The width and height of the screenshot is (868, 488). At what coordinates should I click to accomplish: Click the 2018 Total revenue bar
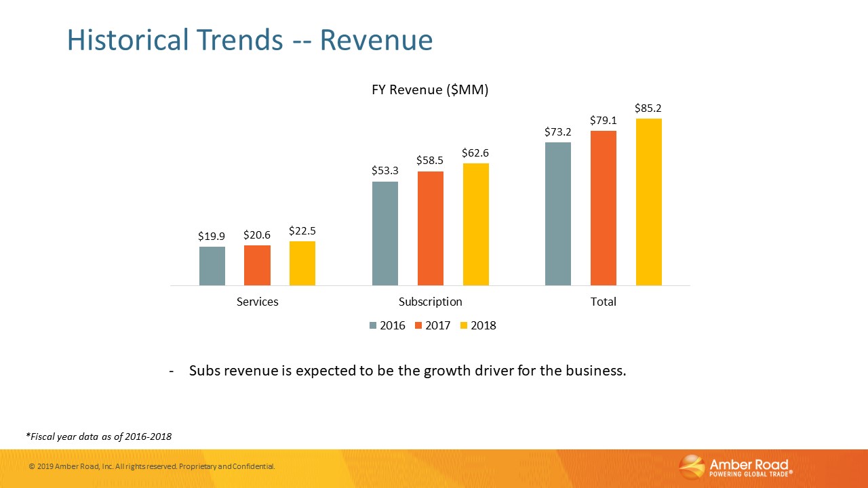[649, 202]
